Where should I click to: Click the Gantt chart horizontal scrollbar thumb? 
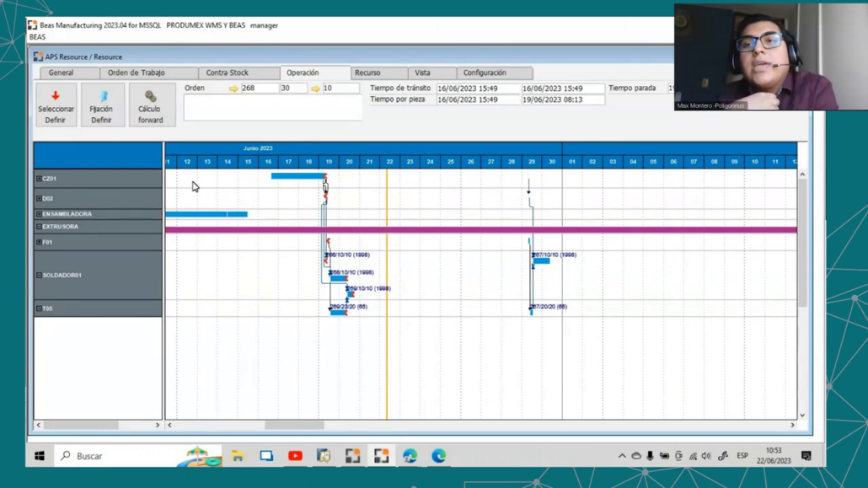(x=294, y=426)
